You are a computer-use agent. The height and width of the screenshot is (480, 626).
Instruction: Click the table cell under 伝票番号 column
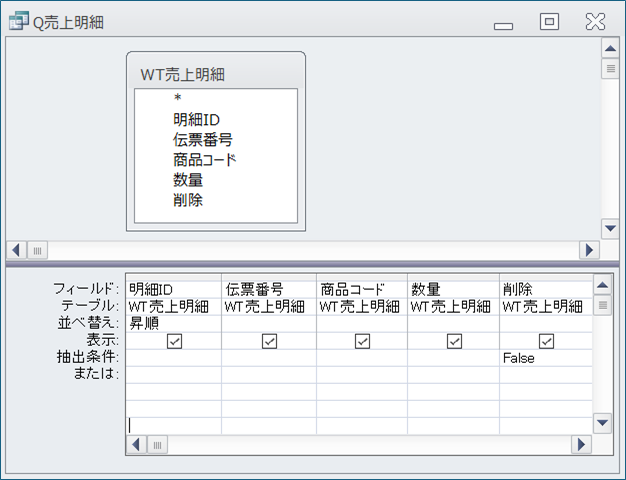click(x=269, y=306)
